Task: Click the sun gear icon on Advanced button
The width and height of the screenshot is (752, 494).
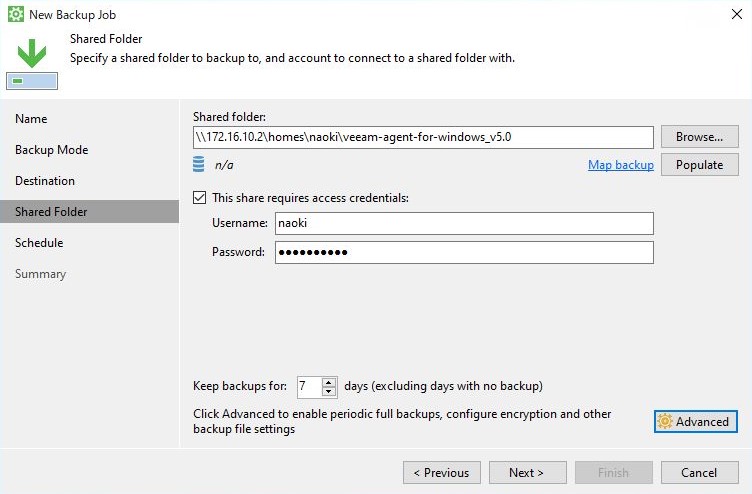Action: (665, 422)
